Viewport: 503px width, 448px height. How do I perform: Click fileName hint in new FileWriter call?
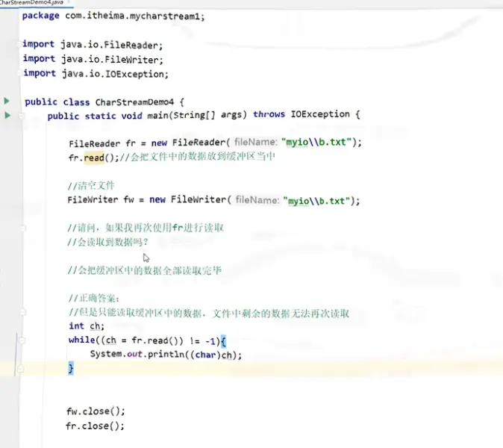pyautogui.click(x=257, y=200)
